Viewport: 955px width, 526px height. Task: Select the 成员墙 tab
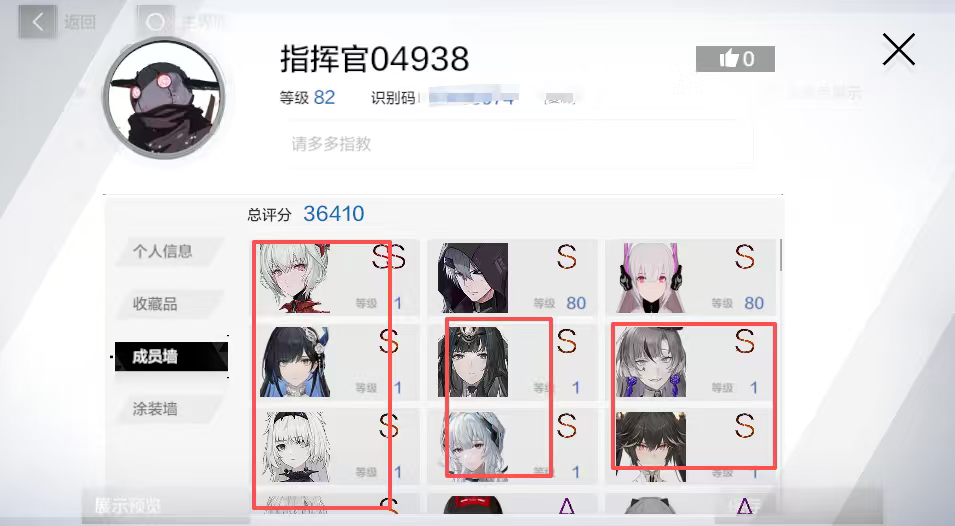(171, 356)
